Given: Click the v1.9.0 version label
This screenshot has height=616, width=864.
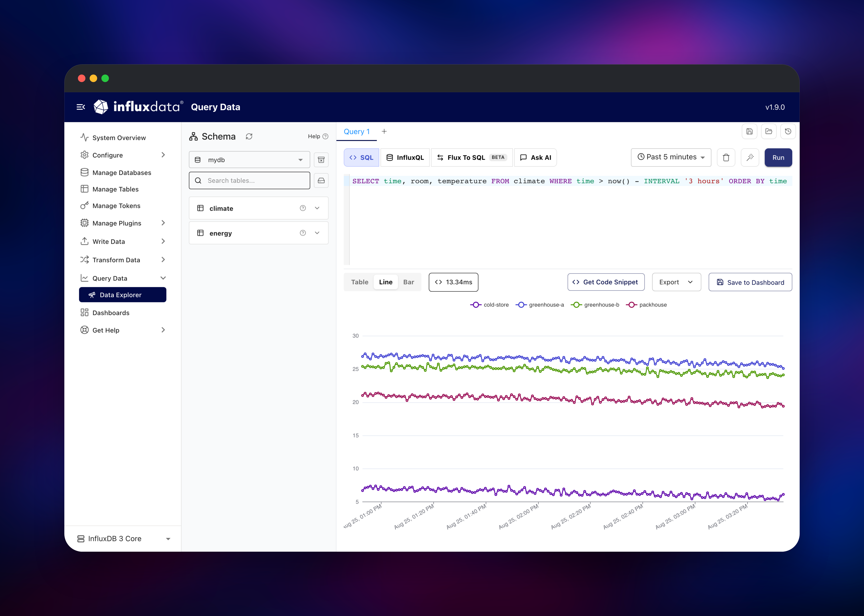Looking at the screenshot, I should pos(775,107).
